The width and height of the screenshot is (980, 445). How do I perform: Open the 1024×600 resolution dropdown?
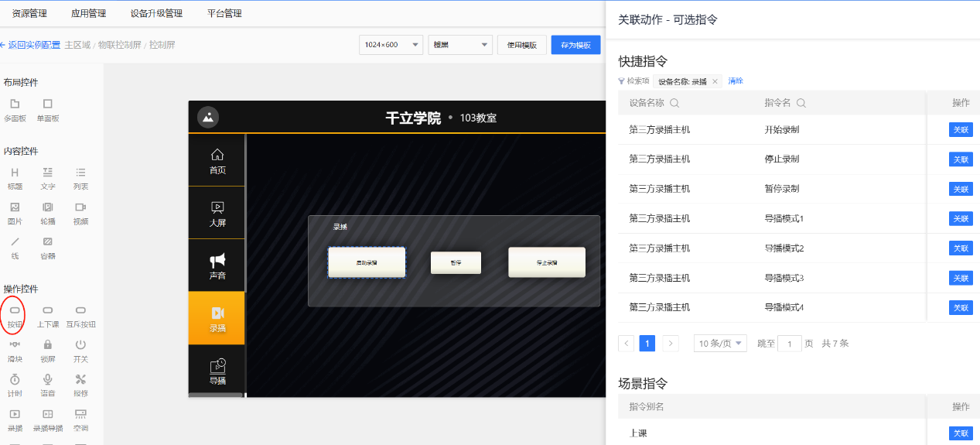tap(391, 45)
